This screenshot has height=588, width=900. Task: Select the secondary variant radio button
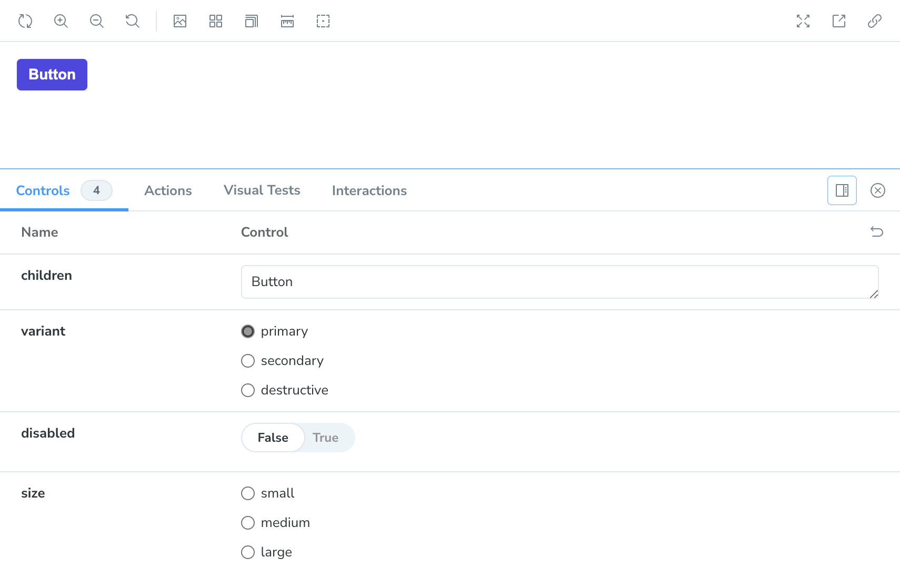point(248,361)
